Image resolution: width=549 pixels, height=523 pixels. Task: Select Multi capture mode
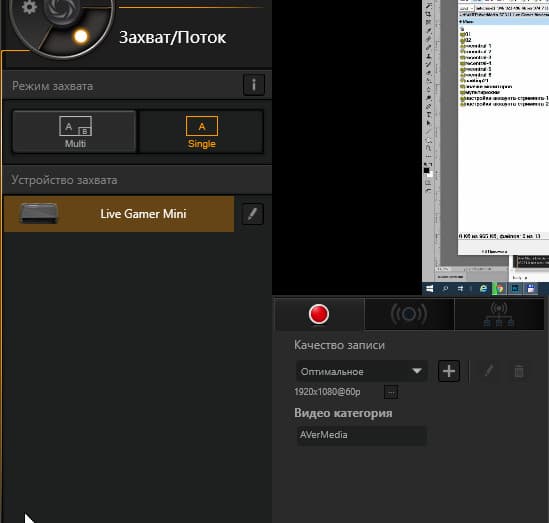(x=75, y=132)
